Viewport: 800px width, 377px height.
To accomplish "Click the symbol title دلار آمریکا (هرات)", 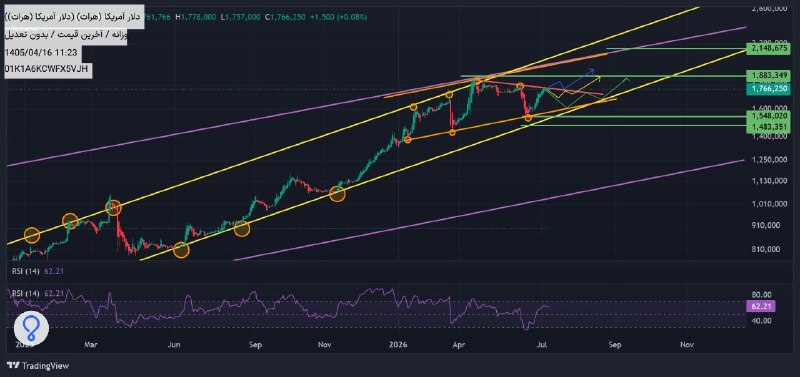I will pyautogui.click(x=72, y=17).
